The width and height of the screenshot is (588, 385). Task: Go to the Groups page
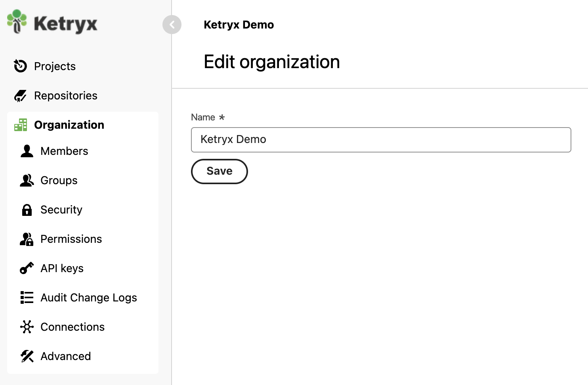(x=59, y=181)
